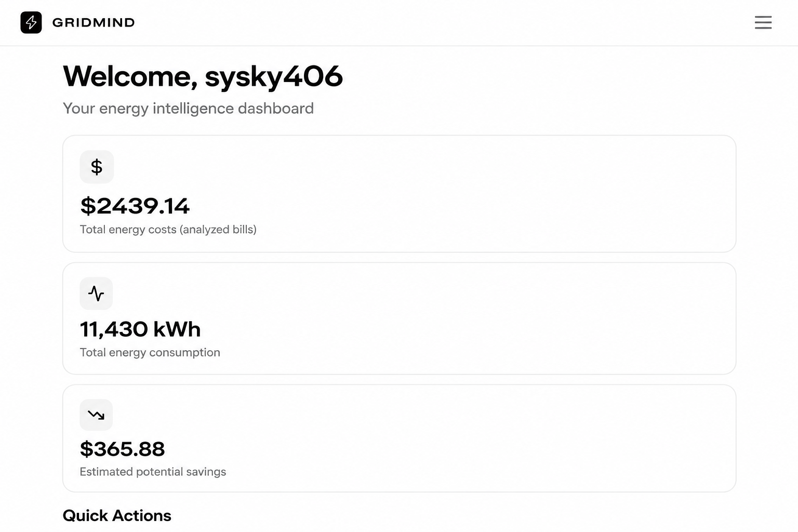
Task: Open the Total energy costs card
Action: (399, 194)
